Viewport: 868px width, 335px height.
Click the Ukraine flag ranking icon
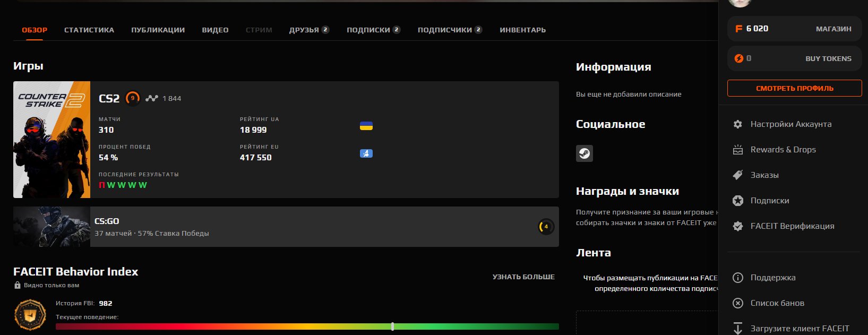click(366, 126)
